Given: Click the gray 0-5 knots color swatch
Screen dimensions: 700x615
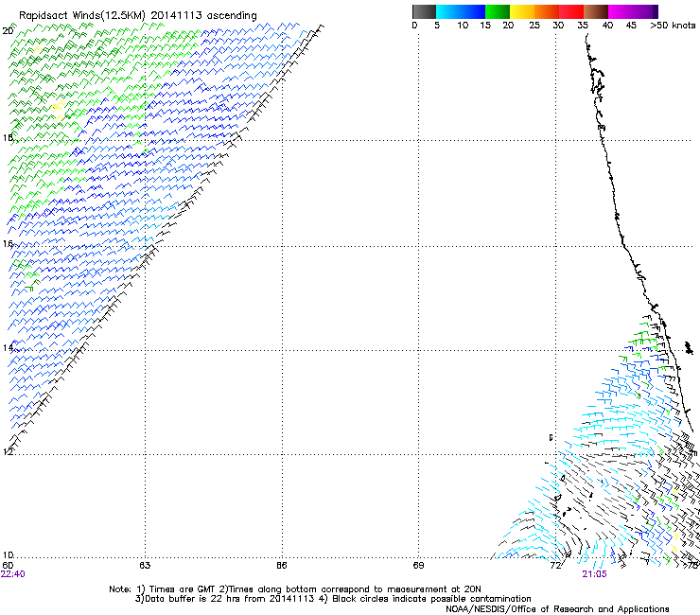Looking at the screenshot, I should [x=424, y=11].
